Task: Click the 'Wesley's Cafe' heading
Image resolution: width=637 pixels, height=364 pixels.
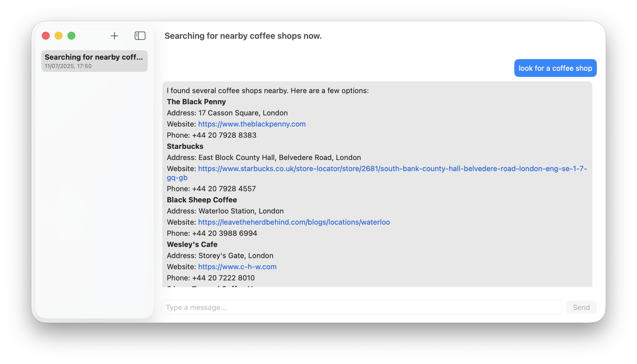Action: [192, 244]
